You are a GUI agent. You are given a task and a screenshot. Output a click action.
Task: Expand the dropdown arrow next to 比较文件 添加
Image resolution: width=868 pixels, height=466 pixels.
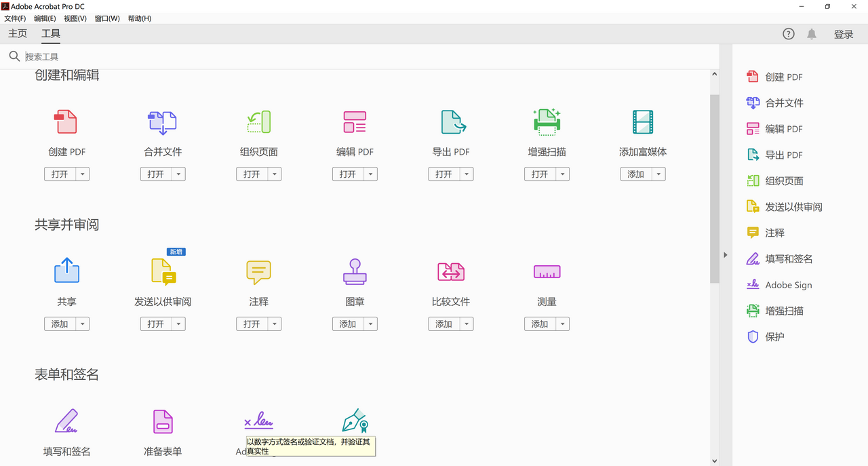[467, 324]
